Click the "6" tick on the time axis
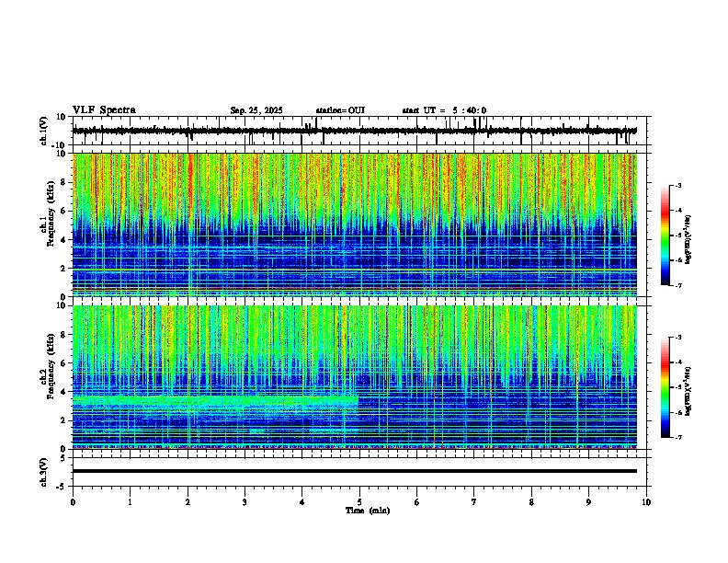This screenshot has height=563, width=728. click(416, 502)
